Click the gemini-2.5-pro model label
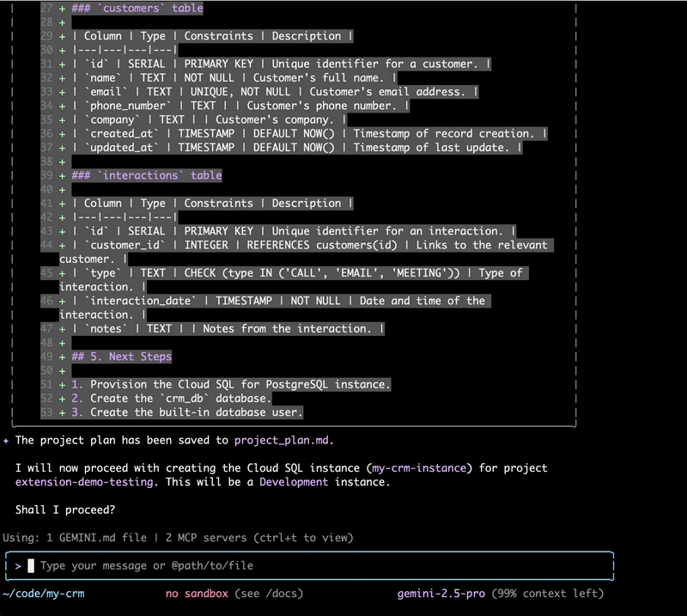The height and width of the screenshot is (616, 687). [x=441, y=594]
